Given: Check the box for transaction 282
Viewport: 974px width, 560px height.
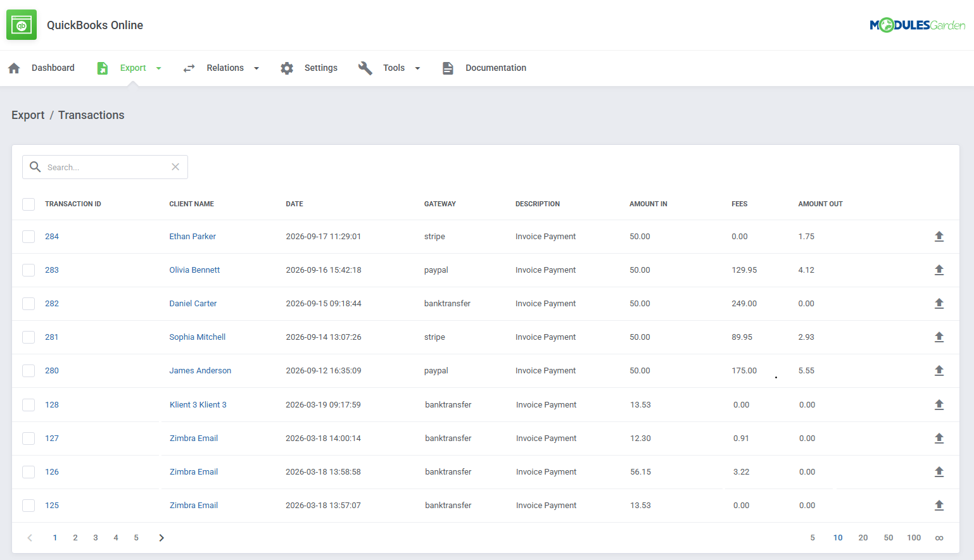Looking at the screenshot, I should point(28,304).
